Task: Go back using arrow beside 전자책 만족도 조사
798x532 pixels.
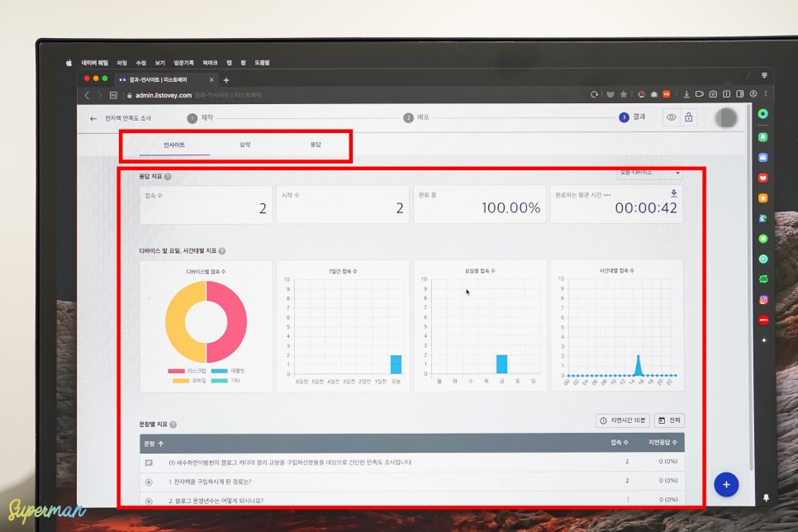Action: [93, 119]
